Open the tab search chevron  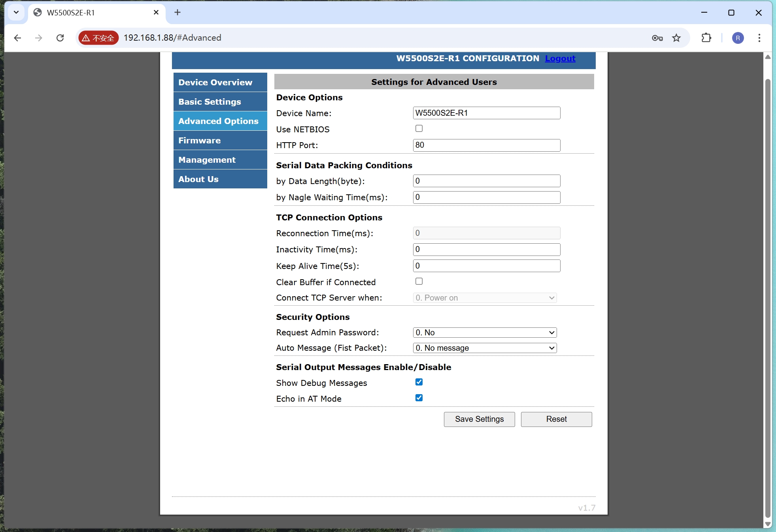pos(16,12)
